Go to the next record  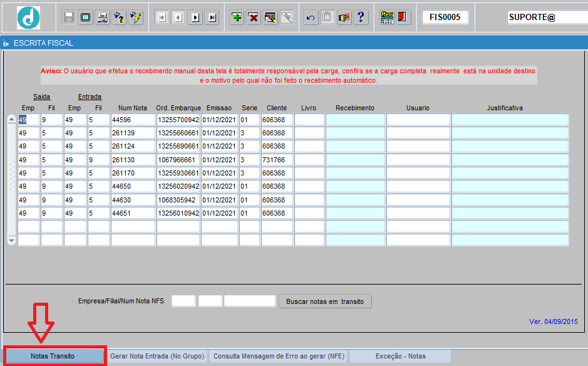point(195,18)
